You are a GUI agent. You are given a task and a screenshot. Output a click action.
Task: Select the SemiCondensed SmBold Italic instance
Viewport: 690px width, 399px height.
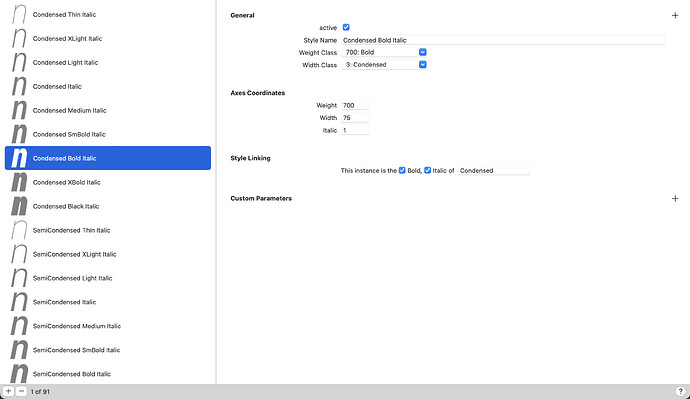coord(108,350)
